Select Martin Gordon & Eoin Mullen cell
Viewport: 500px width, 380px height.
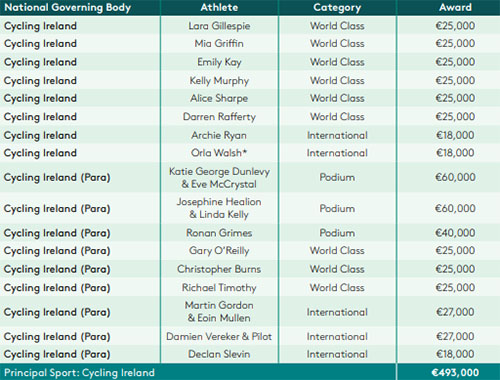pos(219,312)
